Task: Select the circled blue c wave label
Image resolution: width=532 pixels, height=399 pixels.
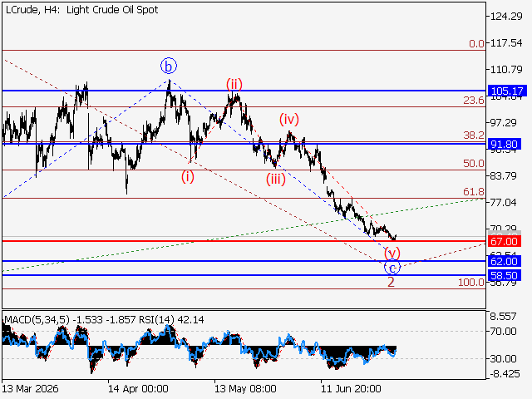Action: (x=392, y=268)
